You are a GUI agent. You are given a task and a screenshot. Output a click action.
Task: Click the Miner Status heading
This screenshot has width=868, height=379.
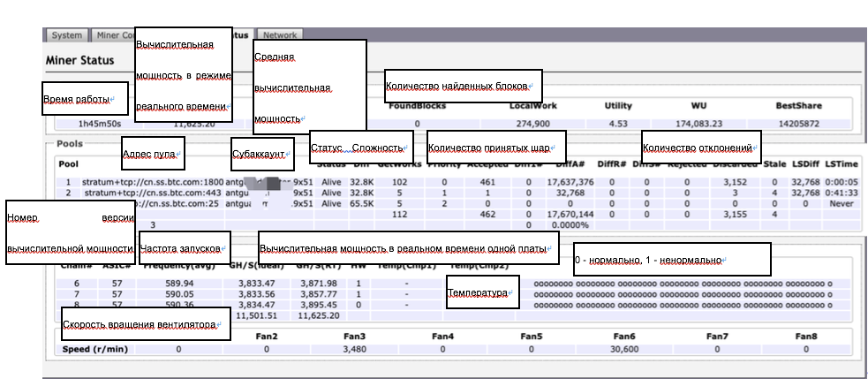[x=80, y=60]
